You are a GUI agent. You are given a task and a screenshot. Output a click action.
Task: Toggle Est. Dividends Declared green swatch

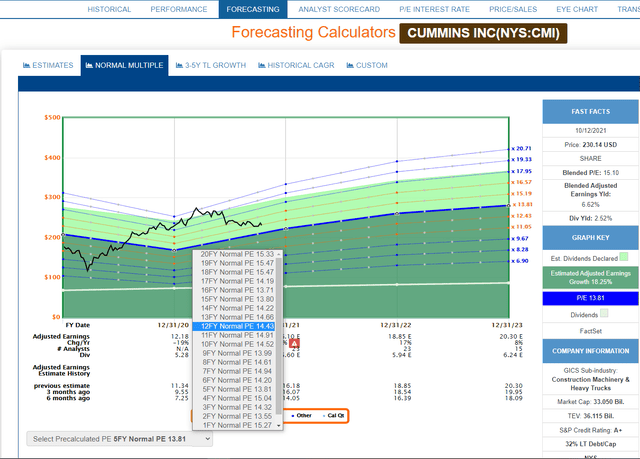pos(624,257)
